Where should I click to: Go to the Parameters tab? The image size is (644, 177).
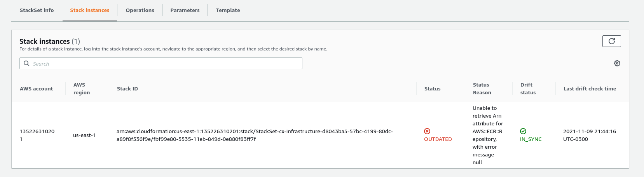[185, 10]
